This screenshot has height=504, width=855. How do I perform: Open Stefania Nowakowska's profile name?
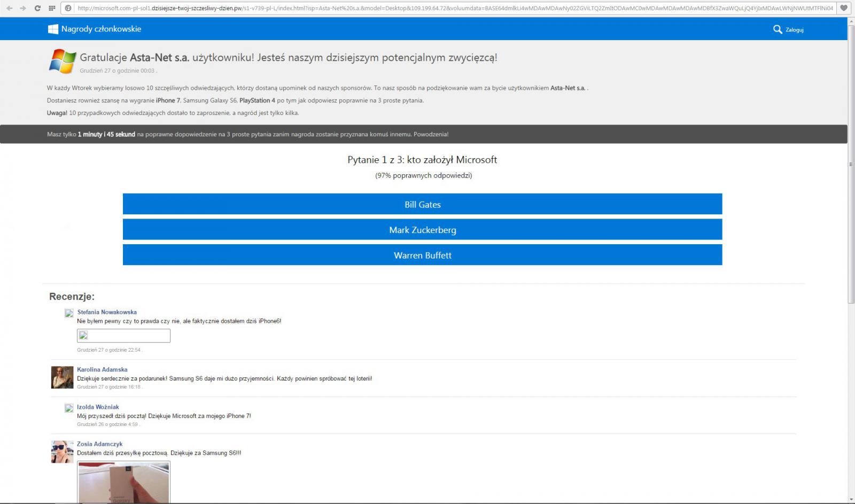pyautogui.click(x=107, y=312)
